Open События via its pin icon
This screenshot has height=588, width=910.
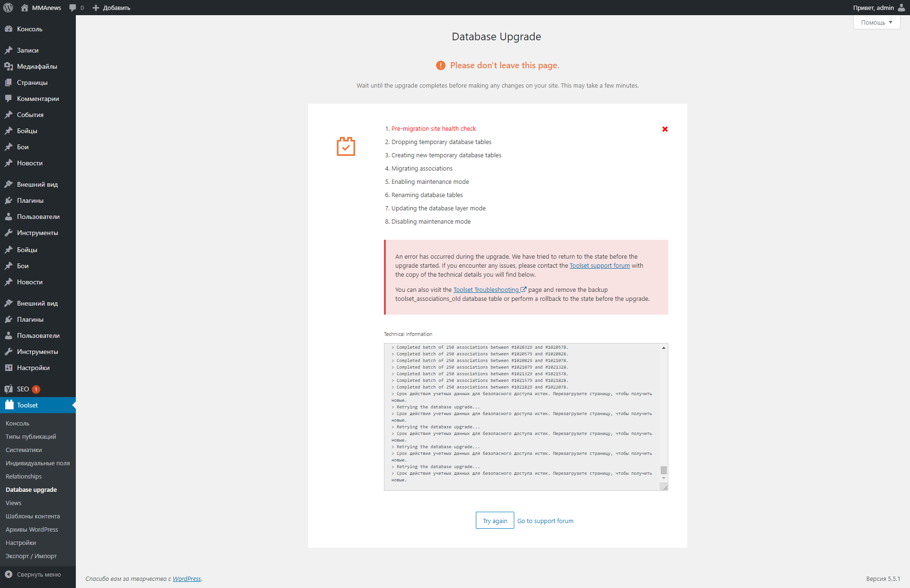(9, 115)
